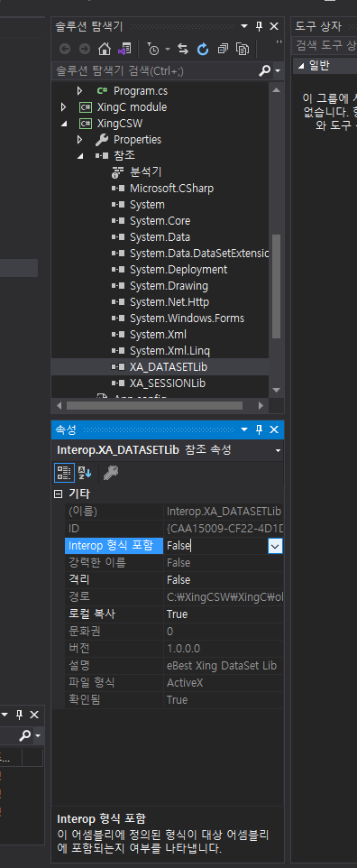Collapse the 일반 group in Toolbox
The width and height of the screenshot is (357, 868).
point(301,66)
